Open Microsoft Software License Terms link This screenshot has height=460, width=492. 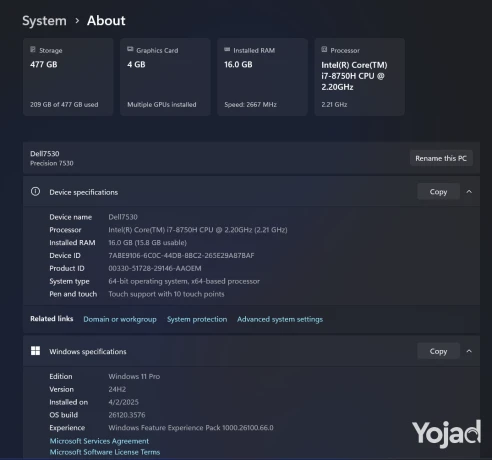105,452
